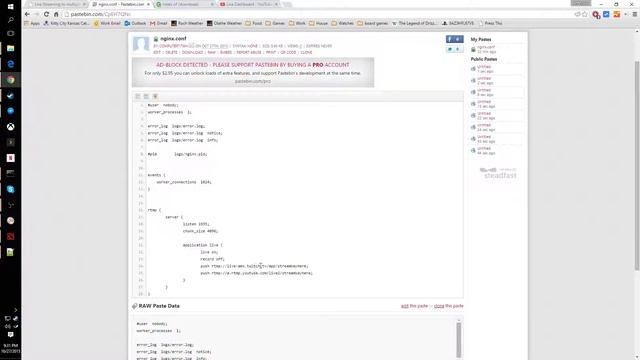Image resolution: width=640 pixels, height=360 pixels.
Task: Expand the Food bookmarks folder
Action: 253,23
